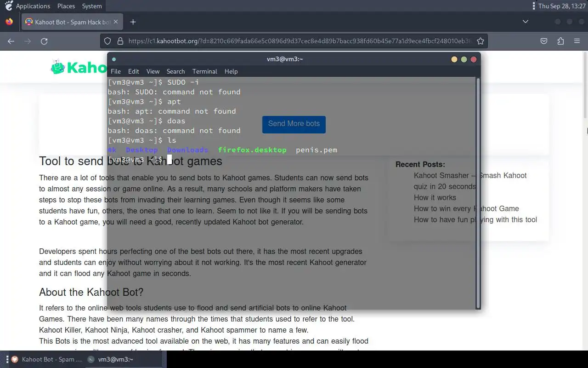
Task: Open the Firefox hamburger application menu
Action: pyautogui.click(x=577, y=41)
